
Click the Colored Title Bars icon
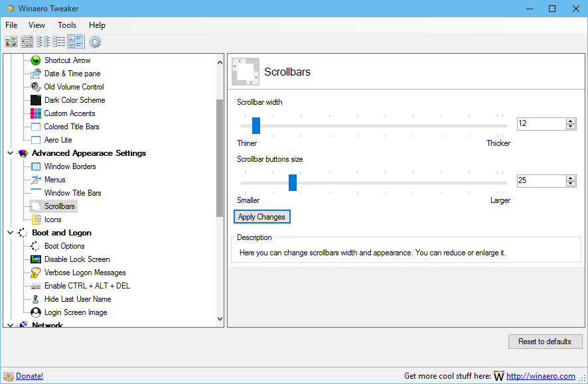click(36, 127)
